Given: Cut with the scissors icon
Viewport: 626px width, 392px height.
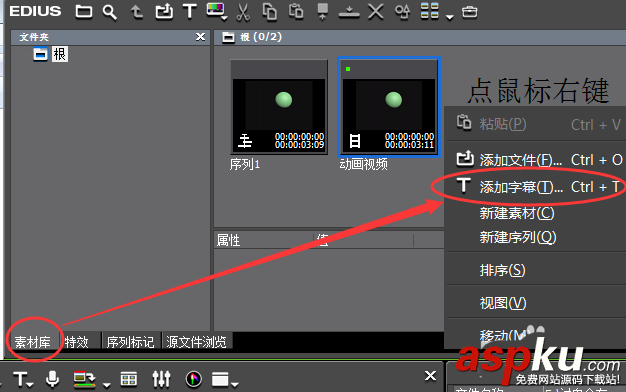Looking at the screenshot, I should 243,12.
